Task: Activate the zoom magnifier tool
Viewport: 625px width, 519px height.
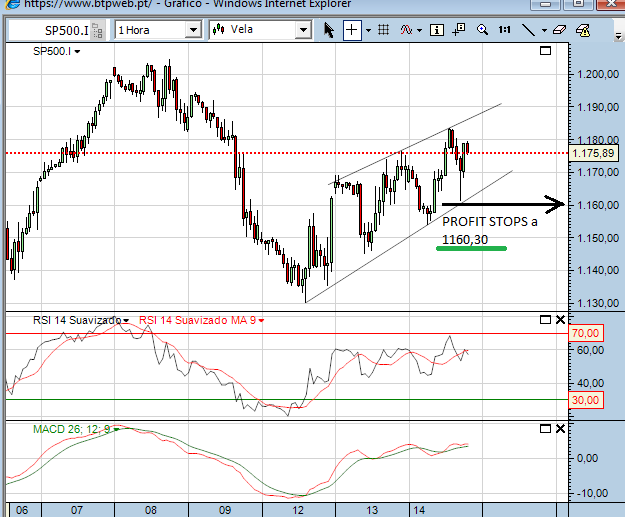Action: [482, 30]
